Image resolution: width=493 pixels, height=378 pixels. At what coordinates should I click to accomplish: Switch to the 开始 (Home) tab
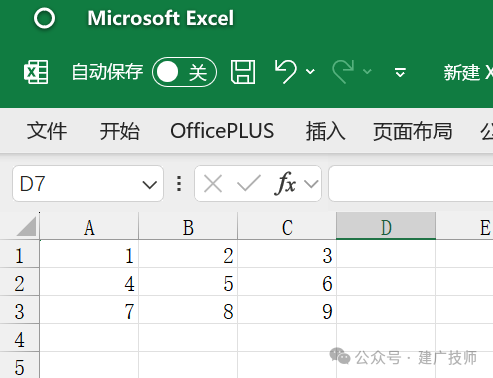tap(119, 131)
